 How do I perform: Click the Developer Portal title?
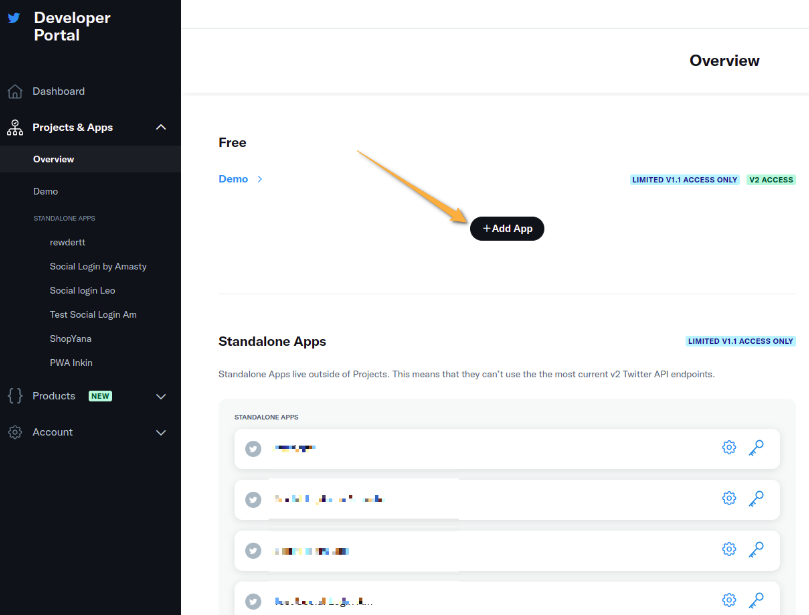(72, 26)
